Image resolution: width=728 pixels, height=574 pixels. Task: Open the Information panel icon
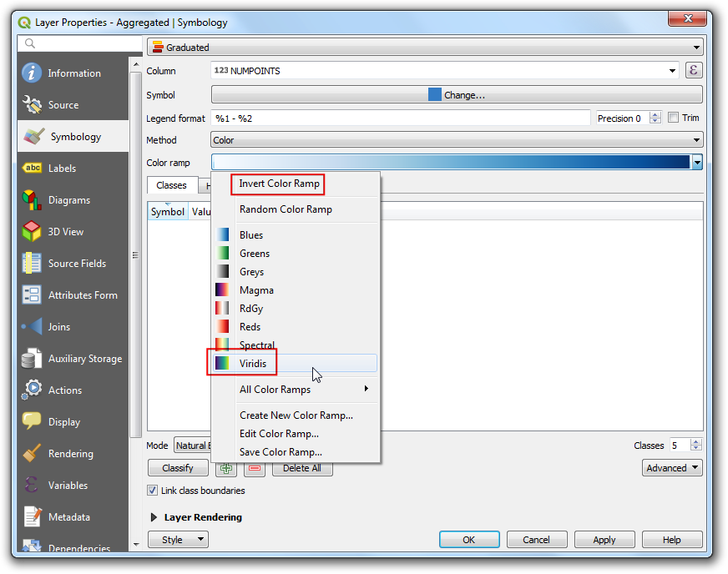[x=32, y=73]
